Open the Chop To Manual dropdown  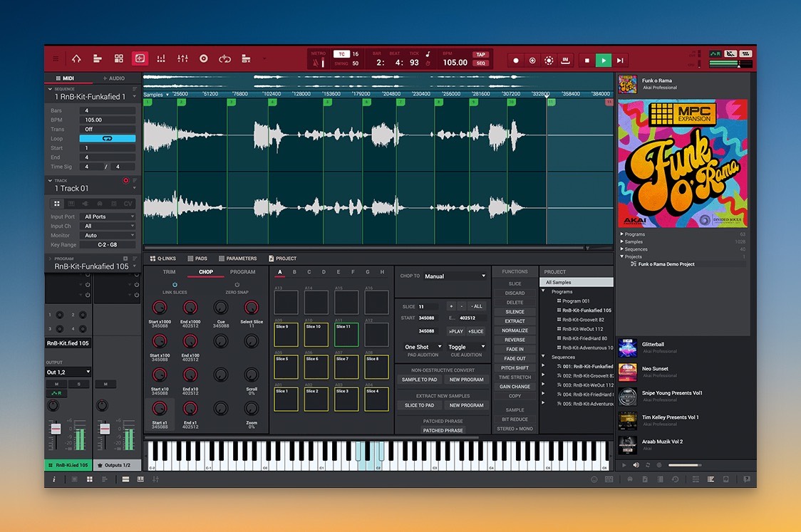pos(455,276)
